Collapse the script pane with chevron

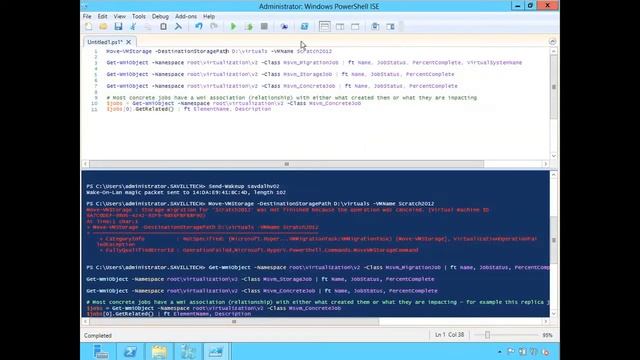pos(552,42)
